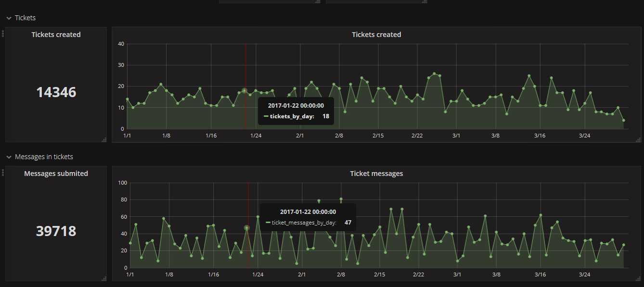Collapse the Messages in tickets row chevron

tap(9, 157)
